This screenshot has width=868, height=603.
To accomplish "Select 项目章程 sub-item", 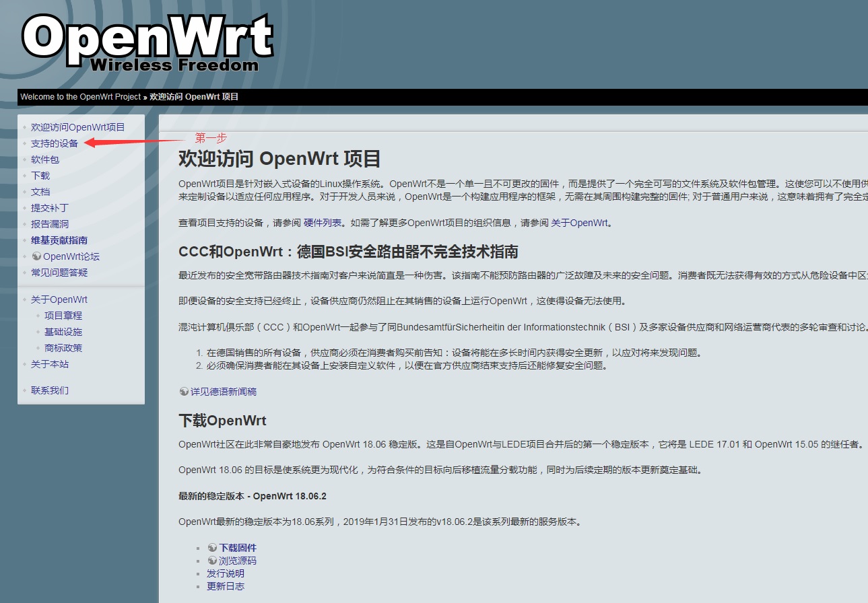I will point(63,316).
